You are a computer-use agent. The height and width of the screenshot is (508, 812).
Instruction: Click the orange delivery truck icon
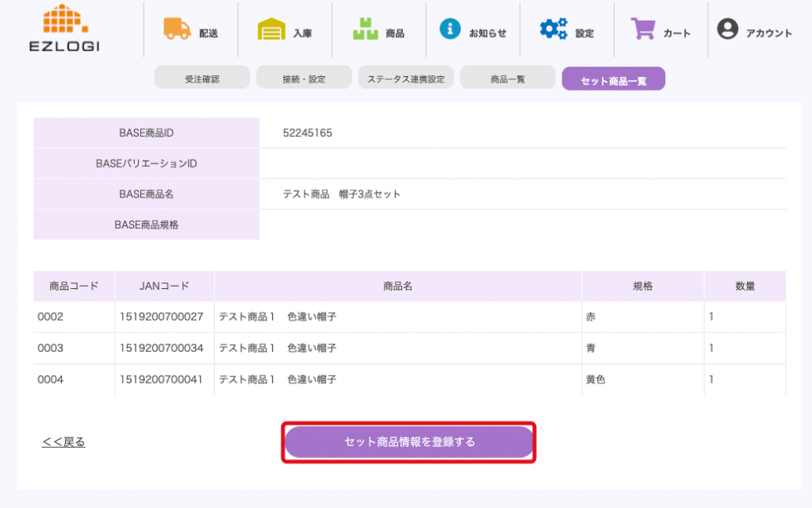tap(177, 29)
